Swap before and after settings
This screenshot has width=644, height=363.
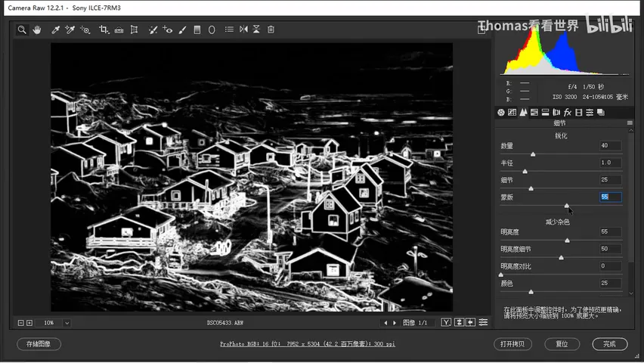click(459, 322)
